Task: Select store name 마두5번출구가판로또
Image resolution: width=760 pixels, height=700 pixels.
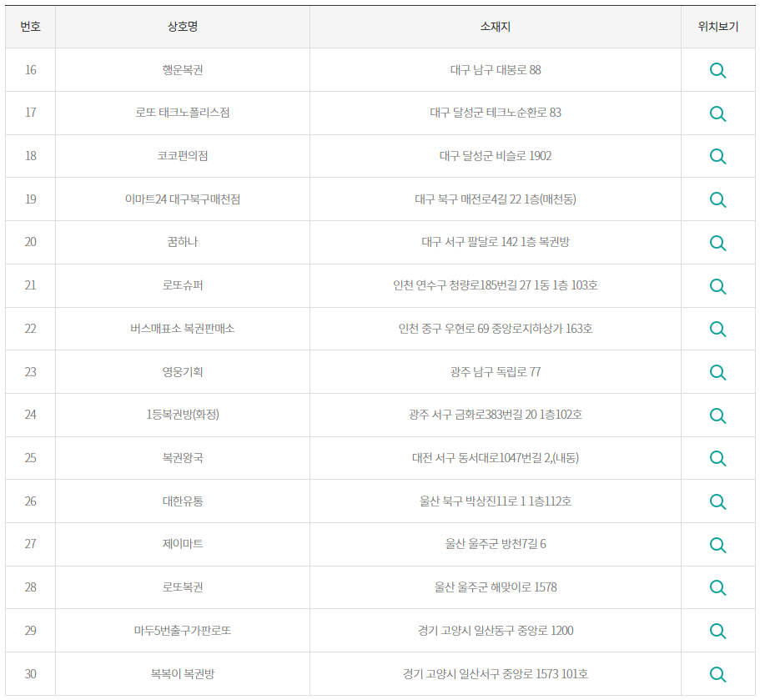Action: point(183,631)
